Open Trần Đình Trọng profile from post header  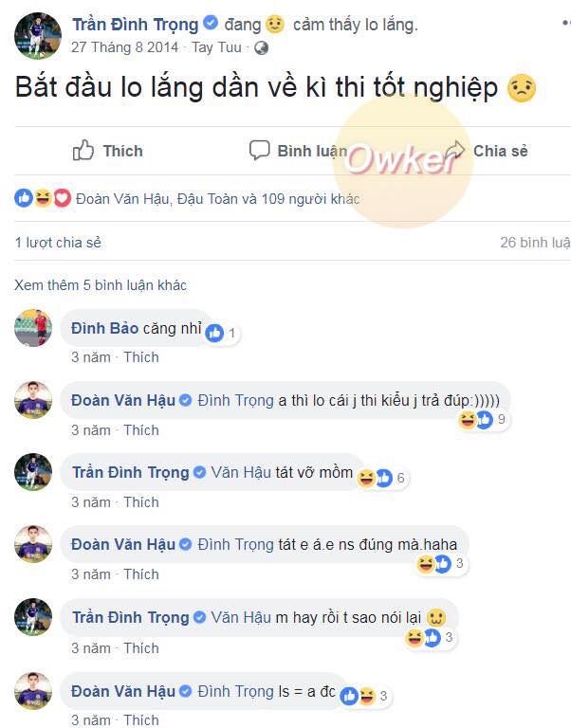[x=136, y=24]
